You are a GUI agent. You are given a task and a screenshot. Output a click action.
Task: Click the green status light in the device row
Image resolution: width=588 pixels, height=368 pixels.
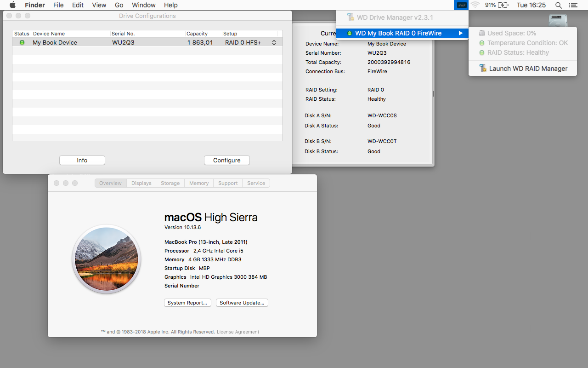click(22, 42)
